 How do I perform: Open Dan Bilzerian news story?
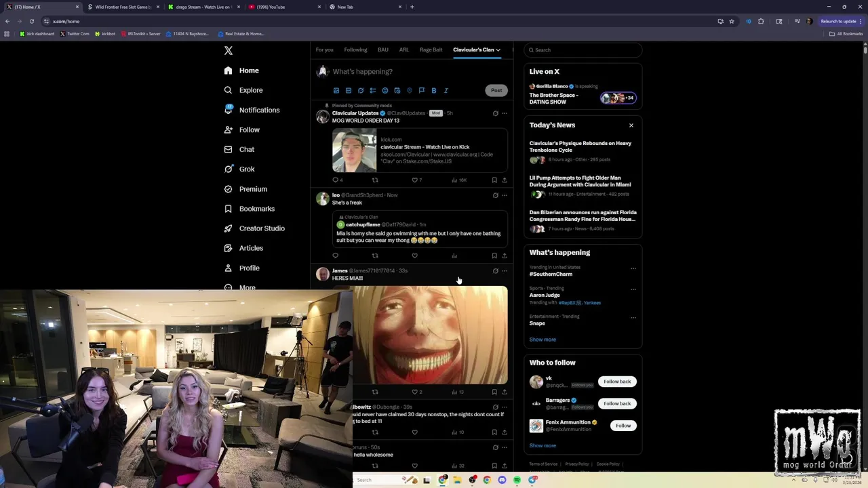(x=583, y=222)
